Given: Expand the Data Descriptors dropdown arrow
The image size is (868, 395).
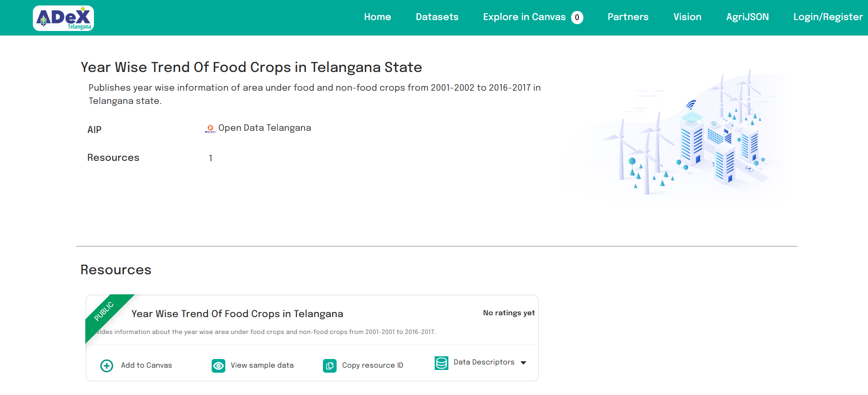Looking at the screenshot, I should point(524,363).
